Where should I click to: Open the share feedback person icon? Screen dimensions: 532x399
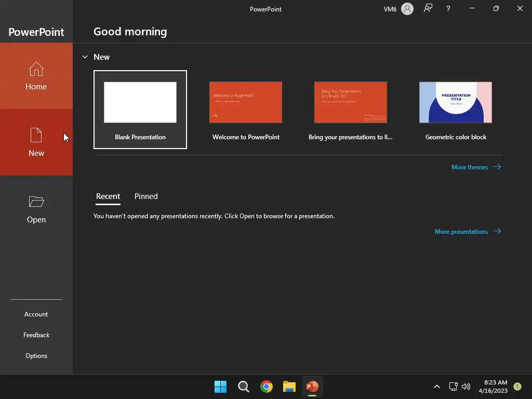coord(428,8)
